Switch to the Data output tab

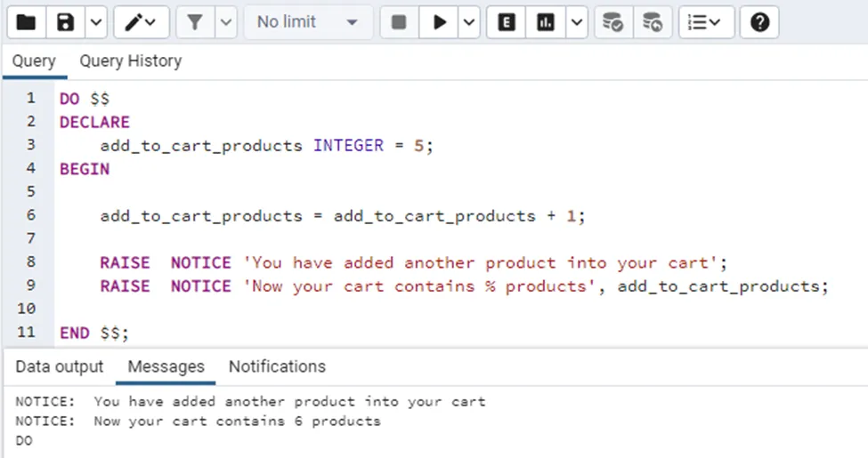59,366
